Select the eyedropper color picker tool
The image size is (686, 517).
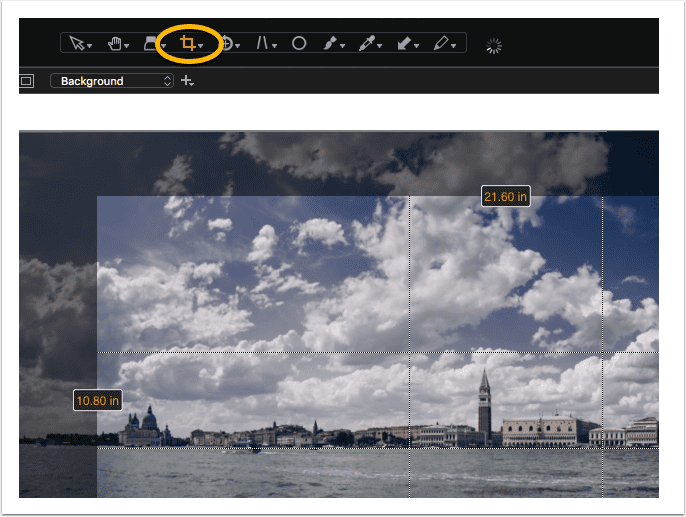click(368, 43)
